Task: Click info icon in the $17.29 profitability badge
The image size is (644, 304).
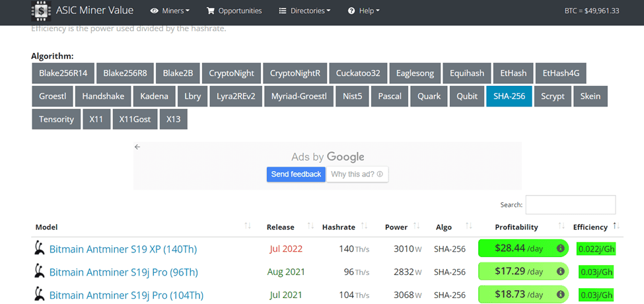Action: point(560,272)
